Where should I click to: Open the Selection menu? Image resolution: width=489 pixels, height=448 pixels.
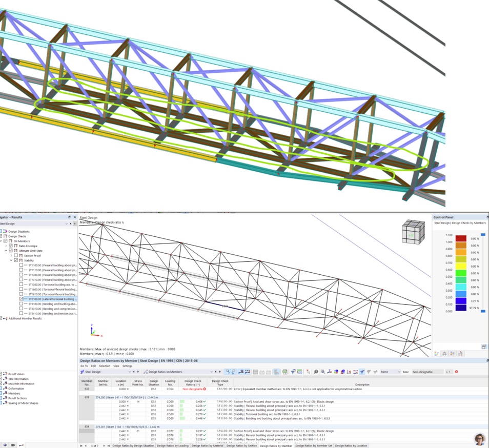click(105, 366)
